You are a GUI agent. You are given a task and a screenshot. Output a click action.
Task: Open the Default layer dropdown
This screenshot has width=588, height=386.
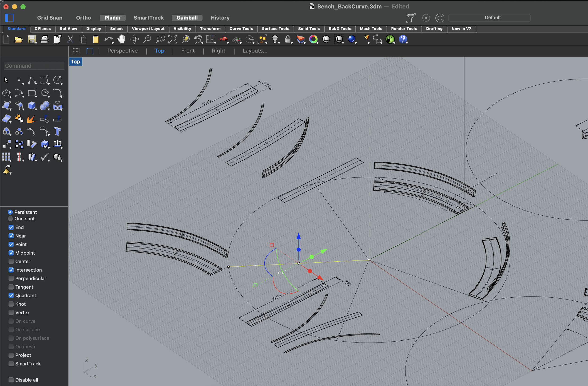pos(489,18)
